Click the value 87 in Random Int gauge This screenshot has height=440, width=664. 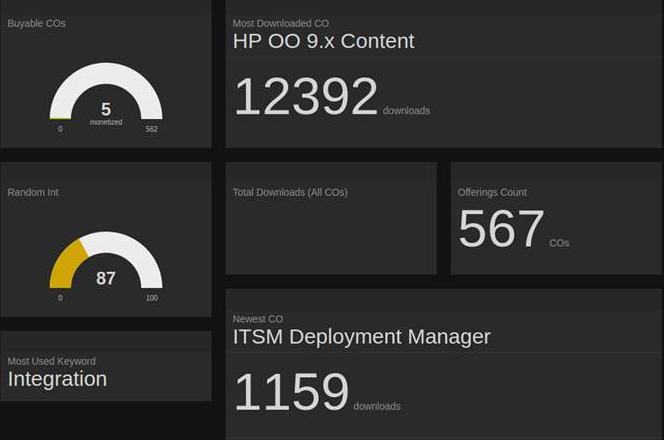click(106, 278)
